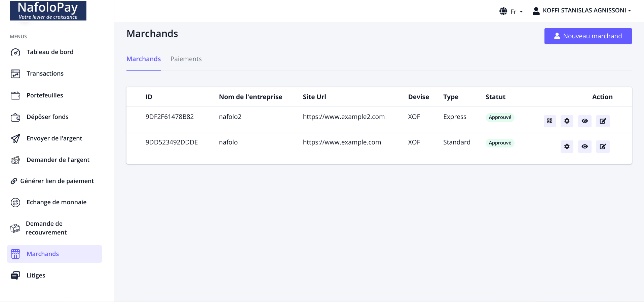Click the Devise column header
644x302 pixels.
419,97
